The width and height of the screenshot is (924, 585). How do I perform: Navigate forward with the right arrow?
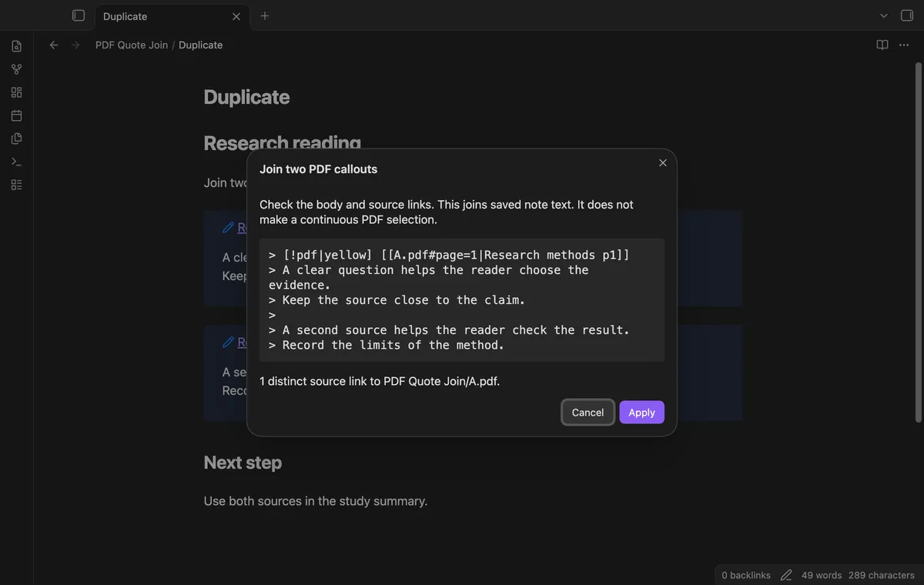click(75, 45)
